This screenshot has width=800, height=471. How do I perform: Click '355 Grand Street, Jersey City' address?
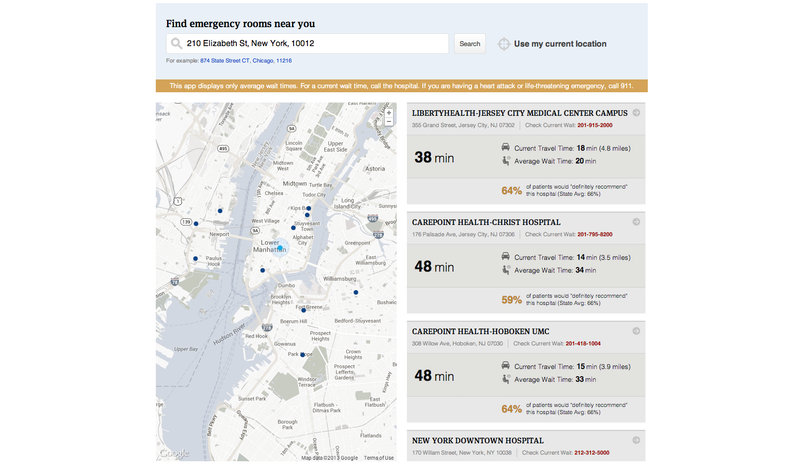tap(463, 125)
